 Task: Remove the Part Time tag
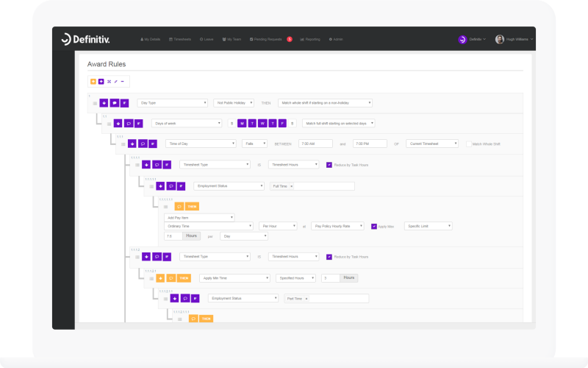[306, 299]
